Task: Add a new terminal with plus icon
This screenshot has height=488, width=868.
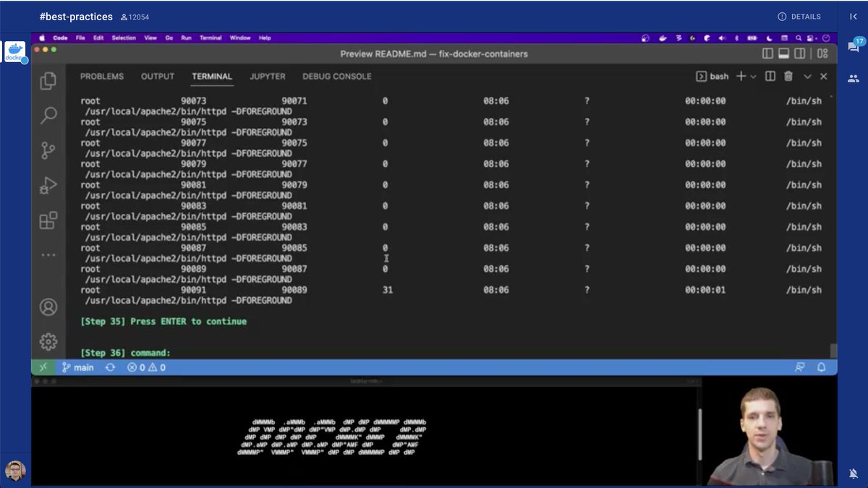Action: tap(741, 76)
